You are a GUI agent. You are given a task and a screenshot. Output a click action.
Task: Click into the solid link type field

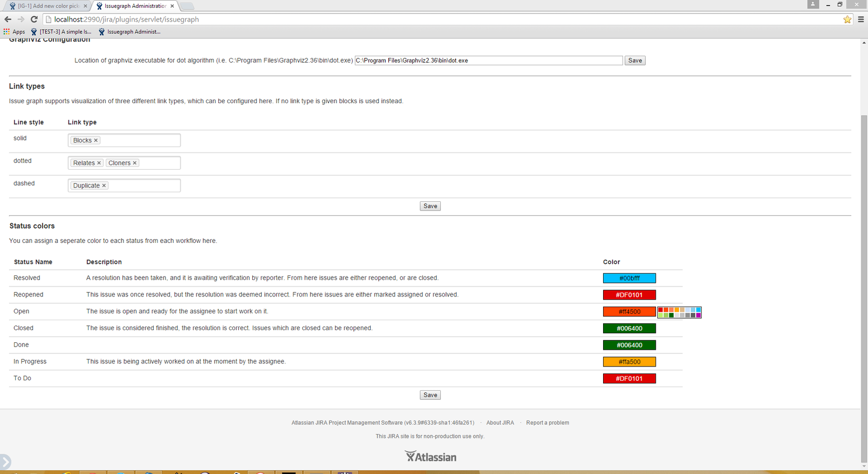click(x=124, y=140)
